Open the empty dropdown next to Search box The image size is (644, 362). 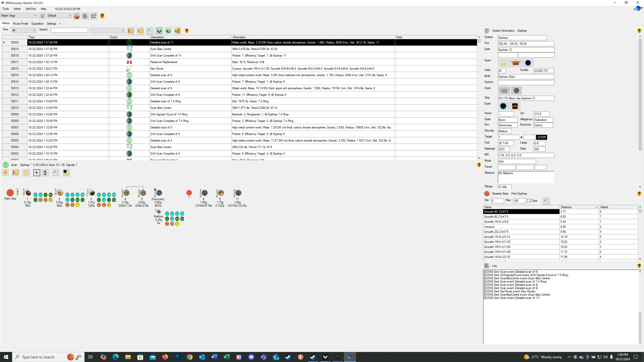click(107, 30)
